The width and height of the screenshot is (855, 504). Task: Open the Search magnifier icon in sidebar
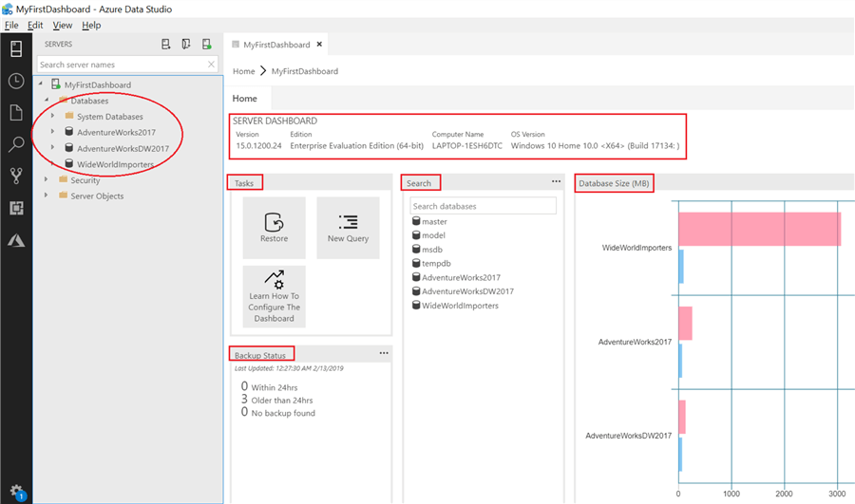[x=16, y=144]
